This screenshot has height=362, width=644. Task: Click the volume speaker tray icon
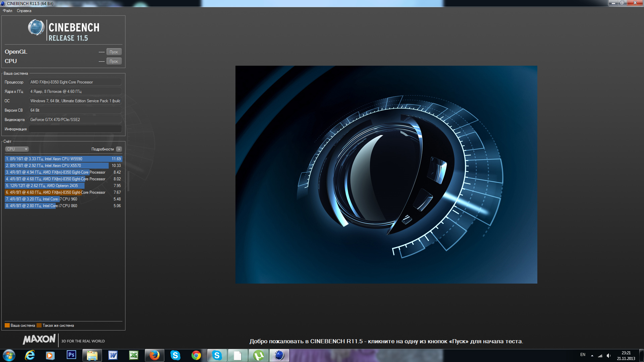tap(608, 356)
